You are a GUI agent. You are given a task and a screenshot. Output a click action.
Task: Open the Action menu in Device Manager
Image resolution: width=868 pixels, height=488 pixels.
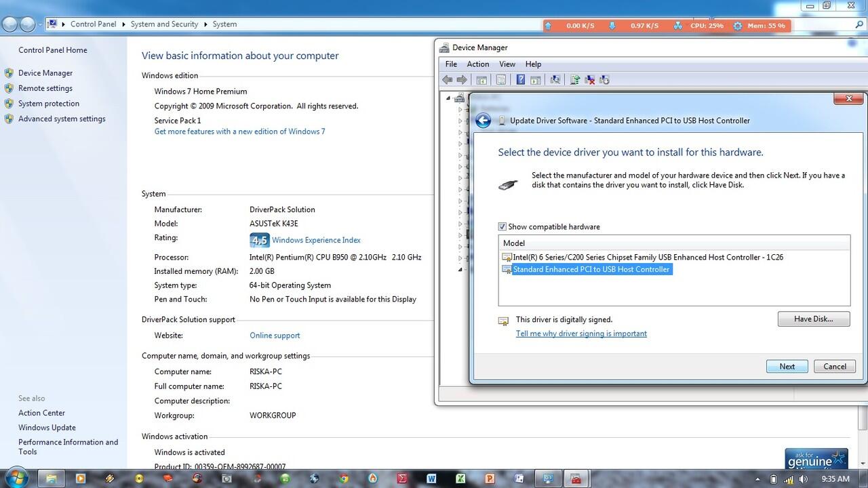477,64
